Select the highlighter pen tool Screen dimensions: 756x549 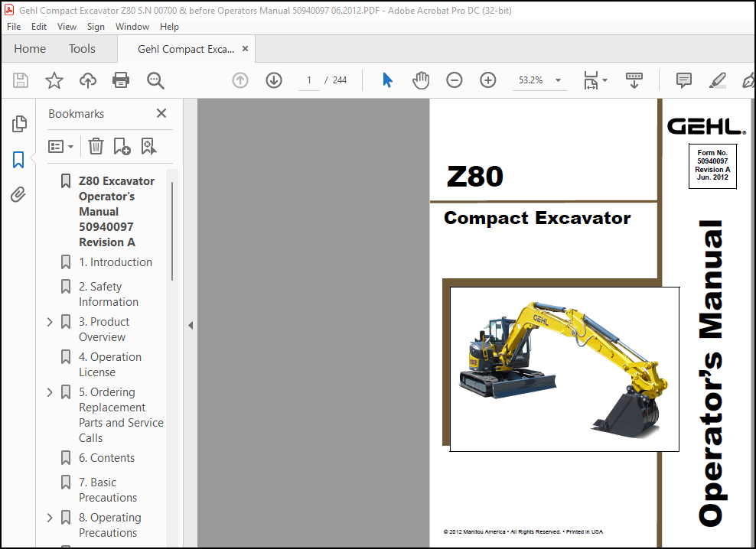pos(718,80)
